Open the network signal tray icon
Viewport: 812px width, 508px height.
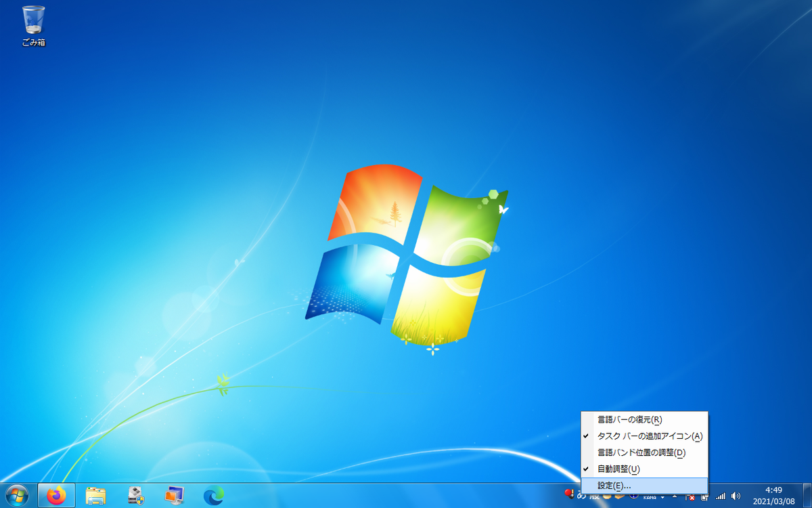721,496
